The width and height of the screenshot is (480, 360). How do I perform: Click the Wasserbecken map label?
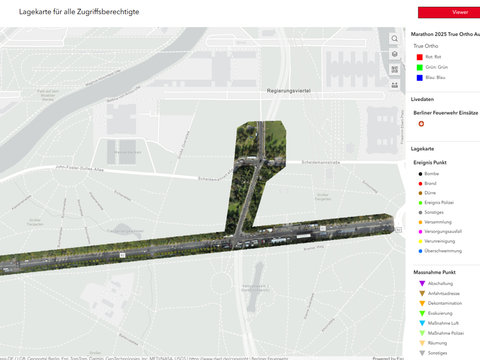tap(128, 152)
